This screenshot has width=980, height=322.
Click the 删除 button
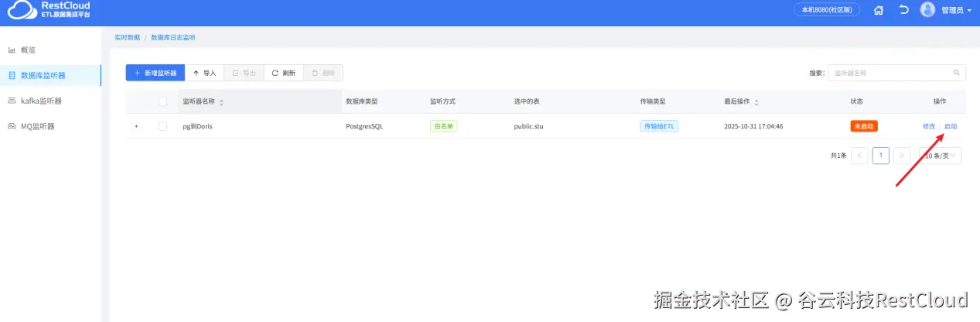(323, 73)
